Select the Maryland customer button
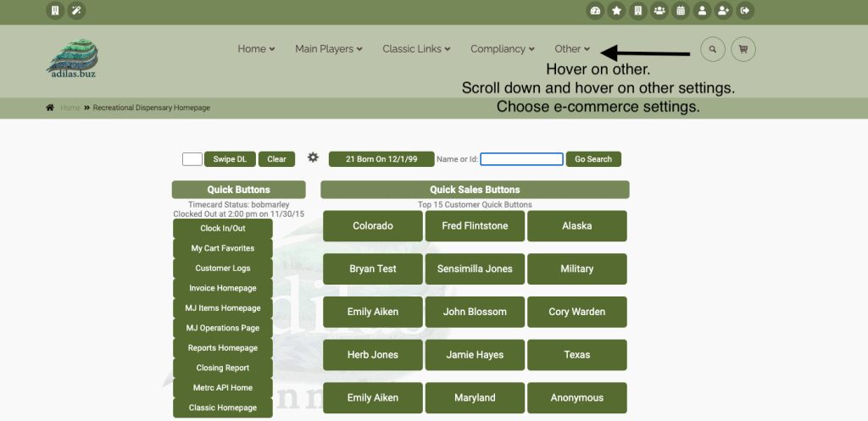The image size is (868, 421). [475, 398]
